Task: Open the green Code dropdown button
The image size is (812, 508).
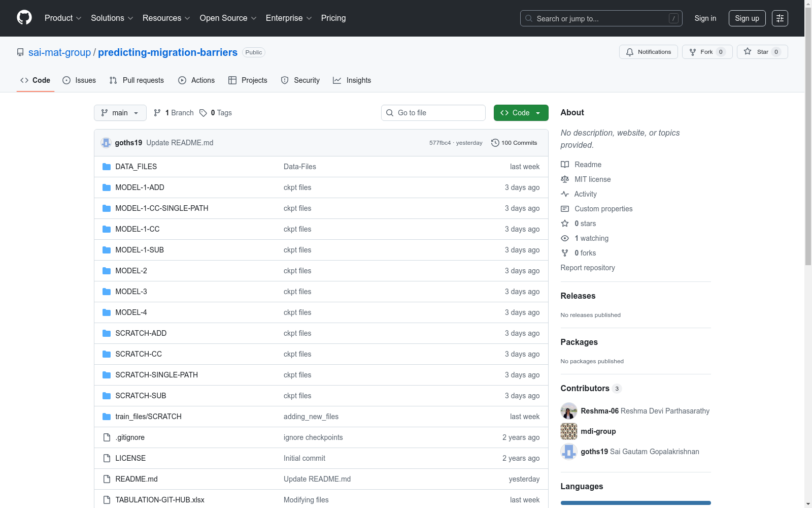Action: tap(521, 113)
